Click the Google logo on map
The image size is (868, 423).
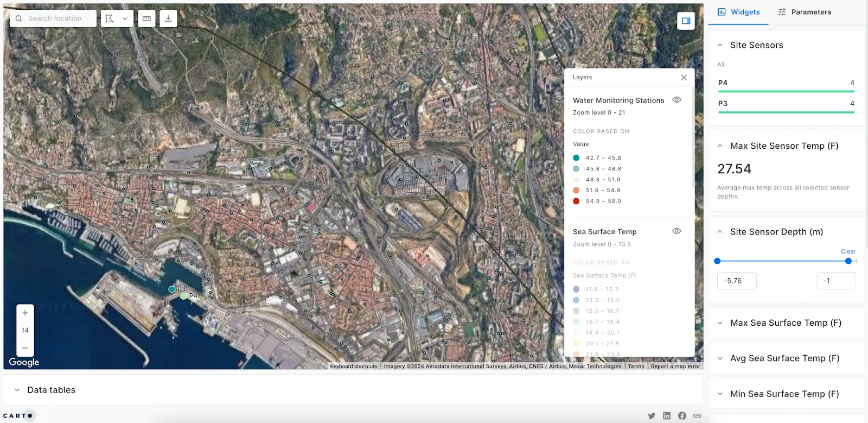[24, 362]
